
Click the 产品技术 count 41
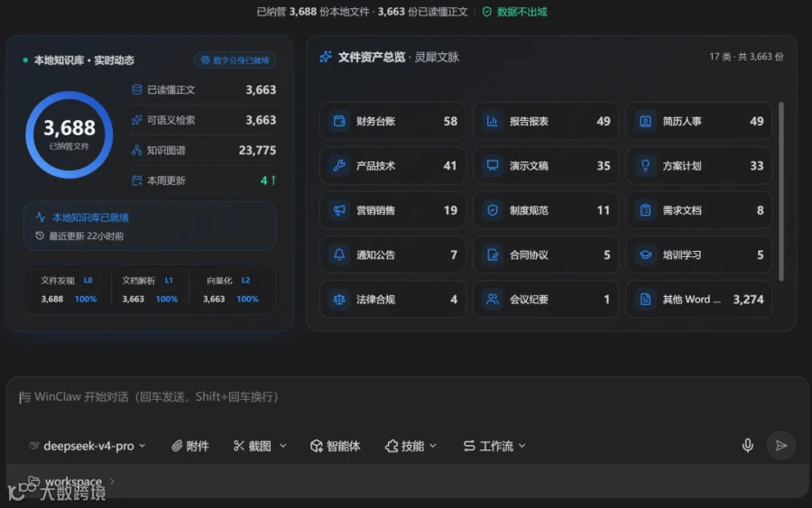[450, 166]
